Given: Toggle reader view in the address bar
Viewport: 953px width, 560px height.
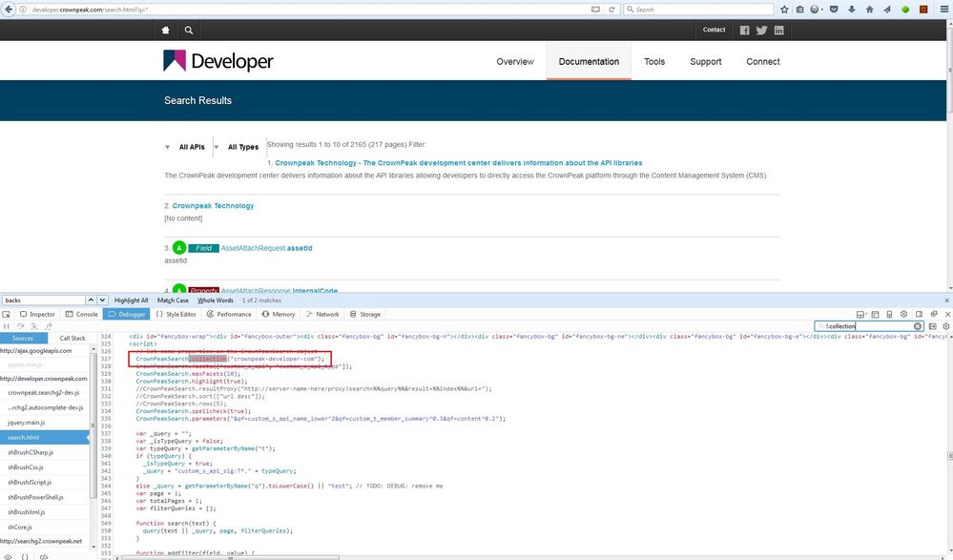Looking at the screenshot, I should (x=595, y=10).
